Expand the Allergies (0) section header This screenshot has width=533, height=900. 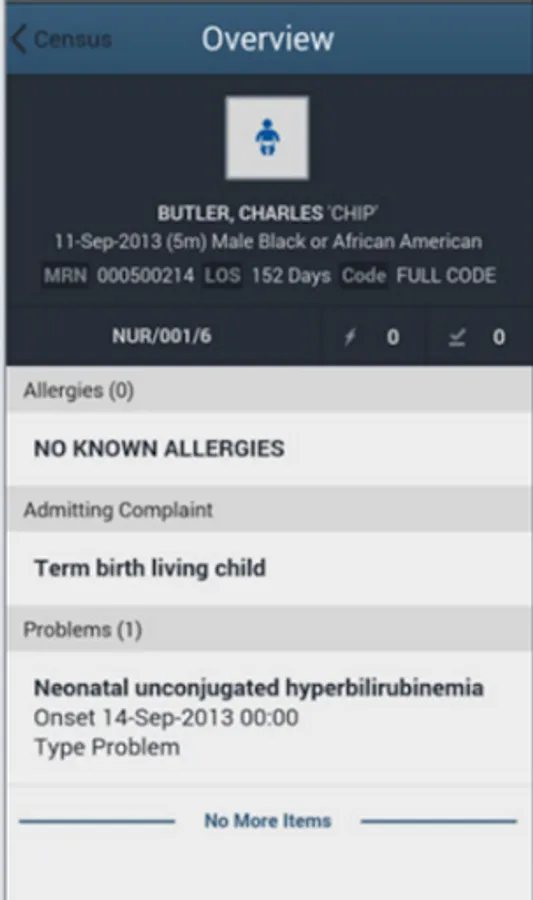(269, 390)
